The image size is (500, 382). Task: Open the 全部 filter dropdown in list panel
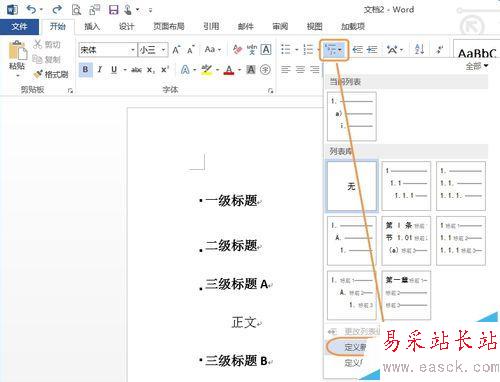point(477,66)
